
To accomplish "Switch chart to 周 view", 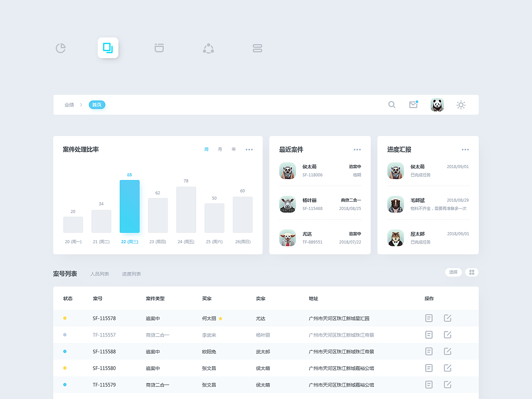I will click(x=206, y=149).
